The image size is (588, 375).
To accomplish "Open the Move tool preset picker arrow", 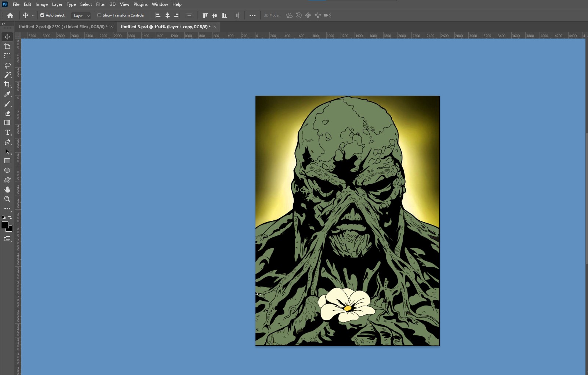I will tap(33, 15).
